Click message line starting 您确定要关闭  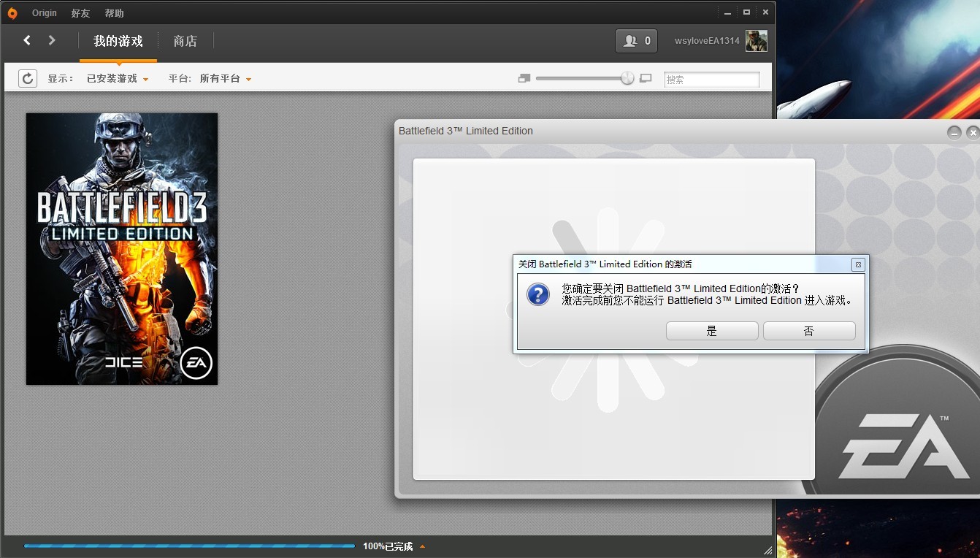(681, 288)
